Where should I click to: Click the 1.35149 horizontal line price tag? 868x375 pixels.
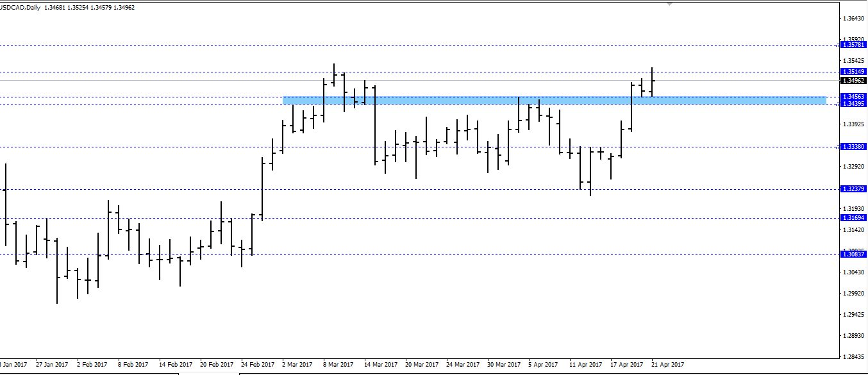853,71
